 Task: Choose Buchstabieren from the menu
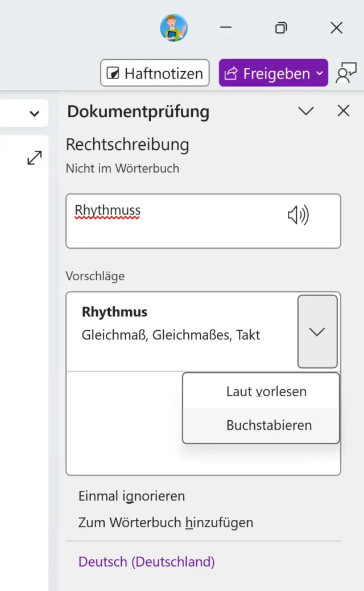pyautogui.click(x=268, y=425)
